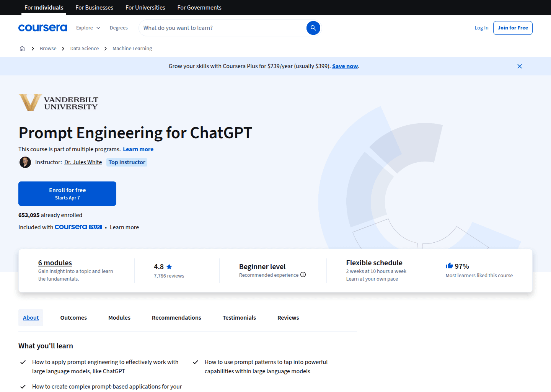This screenshot has height=392, width=551.
Task: Open the For Businesses menu
Action: tap(94, 7)
